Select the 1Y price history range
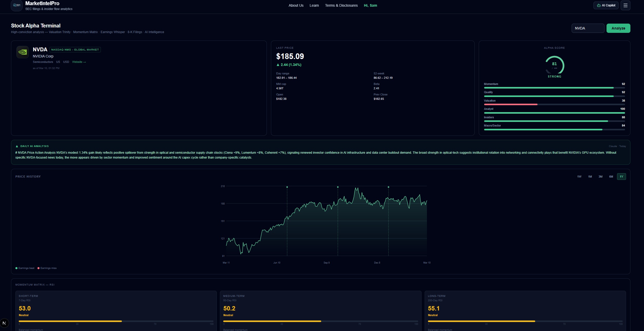Image resolution: width=644 pixels, height=331 pixels. (x=621, y=177)
